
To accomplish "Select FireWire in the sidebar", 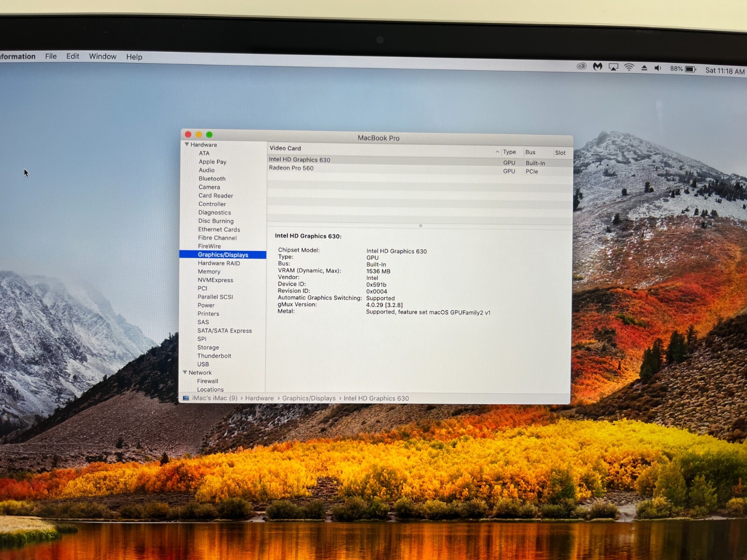I will coord(210,246).
